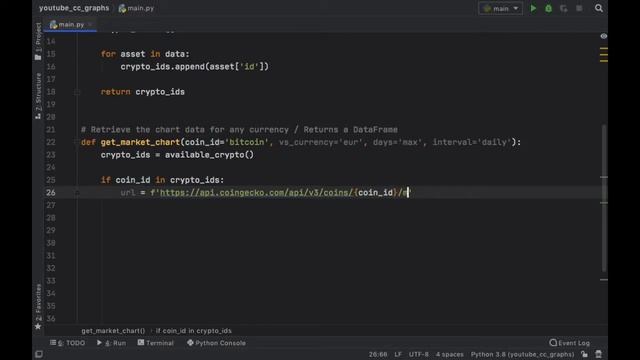Screen dimensions: 640x360
Task: Collapse the get_market_chart function fold marker
Action: (x=77, y=142)
